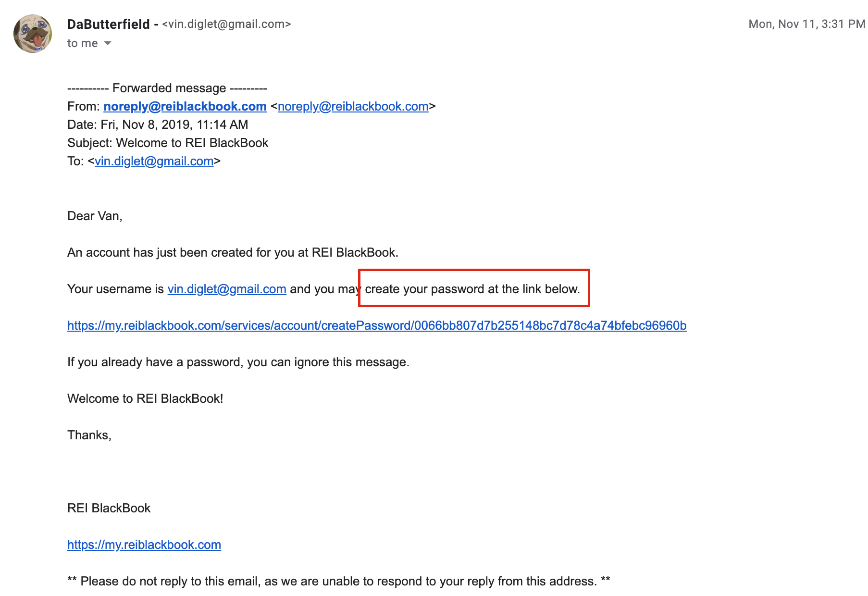Viewport: 868px width, 596px height.
Task: Click the "Welcome to REI BlackBook!" line
Action: [145, 398]
